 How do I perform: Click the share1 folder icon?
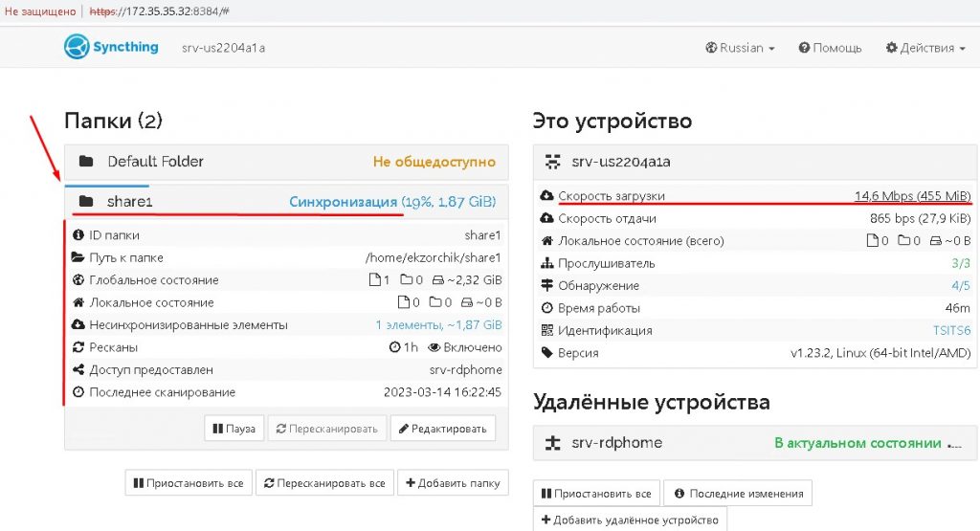click(86, 202)
